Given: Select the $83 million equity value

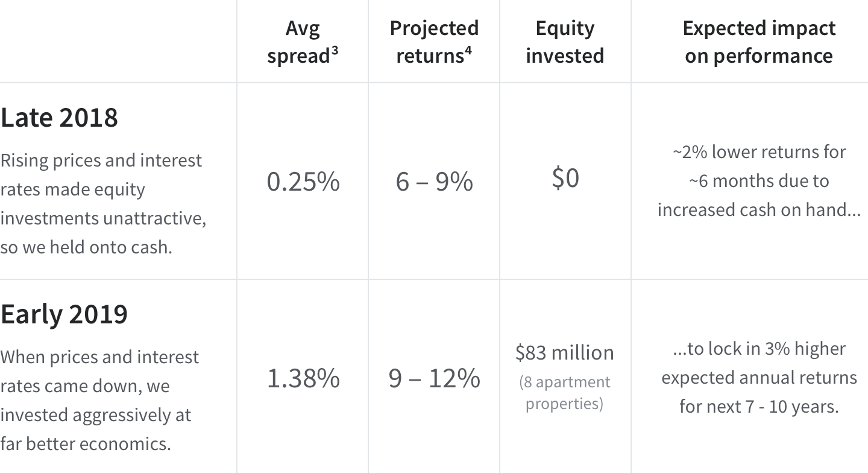Looking at the screenshot, I should pyautogui.click(x=565, y=352).
